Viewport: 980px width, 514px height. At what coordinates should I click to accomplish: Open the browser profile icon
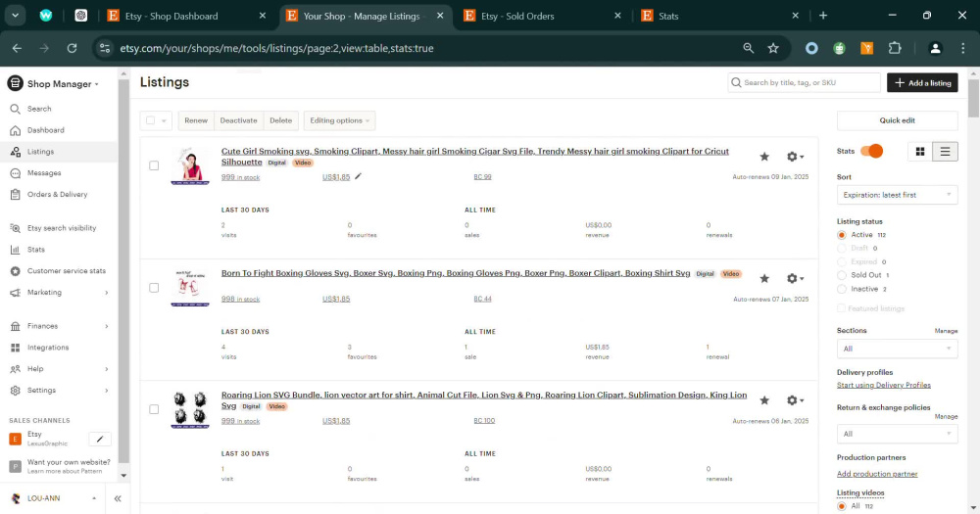935,48
